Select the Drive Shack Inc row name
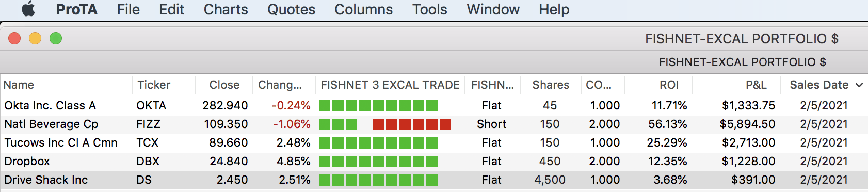The height and width of the screenshot is (192, 868). pos(46,180)
